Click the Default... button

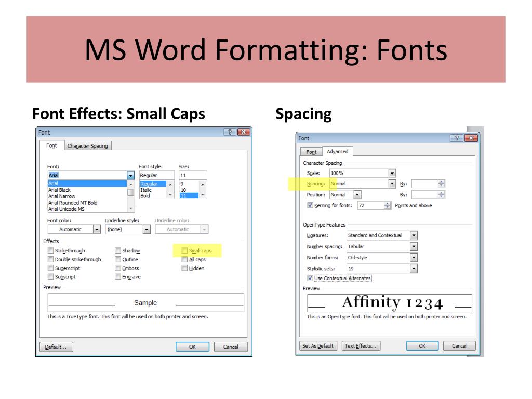coord(56,347)
